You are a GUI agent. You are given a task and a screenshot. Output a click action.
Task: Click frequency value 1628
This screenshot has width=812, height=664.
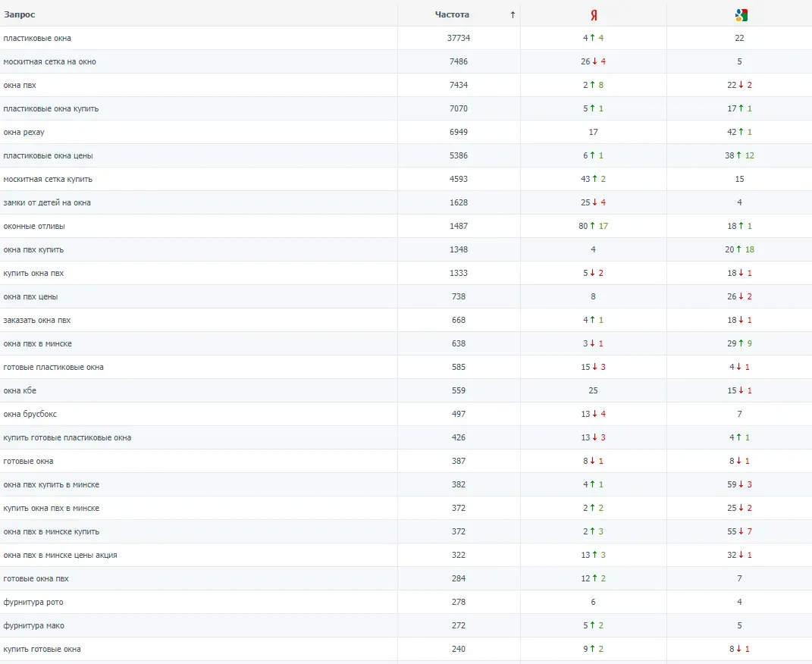(x=459, y=202)
